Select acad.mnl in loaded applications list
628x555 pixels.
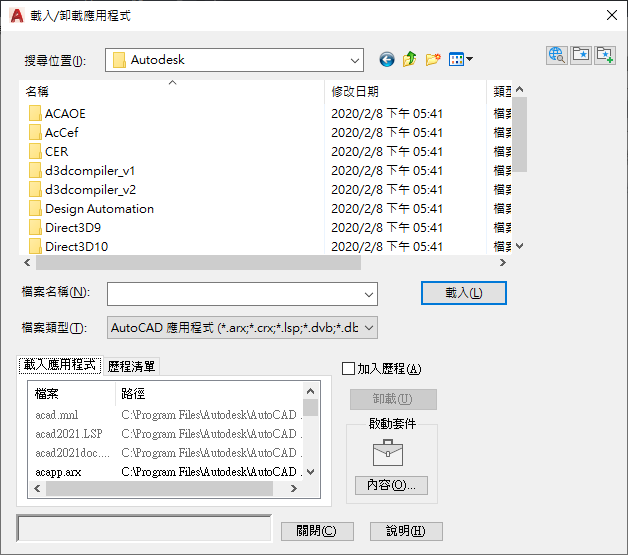[x=56, y=415]
